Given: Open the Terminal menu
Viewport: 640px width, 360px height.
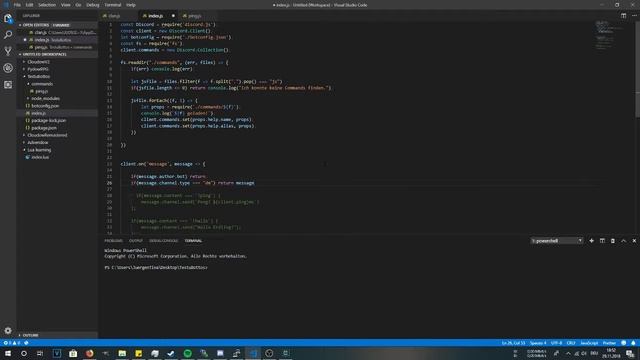Looking at the screenshot, I should (113, 5).
